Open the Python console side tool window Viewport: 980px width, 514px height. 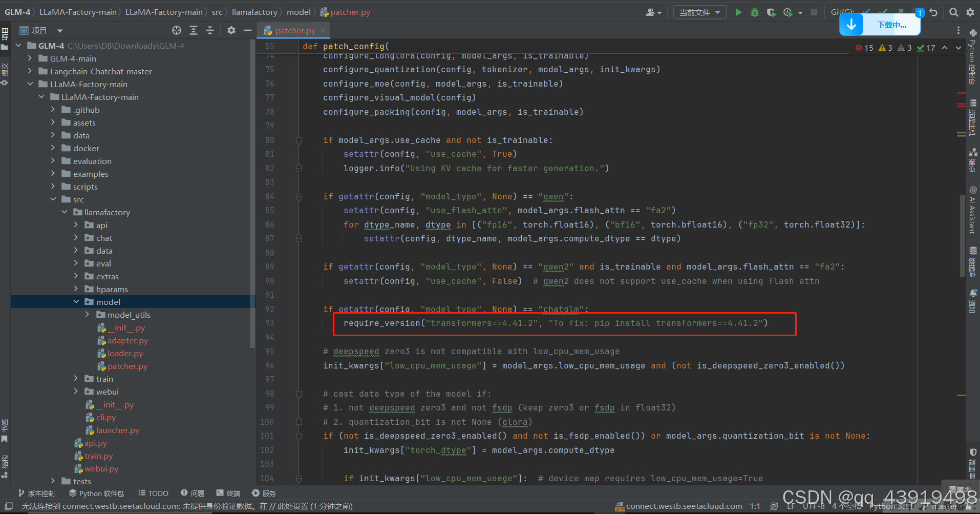click(x=973, y=57)
